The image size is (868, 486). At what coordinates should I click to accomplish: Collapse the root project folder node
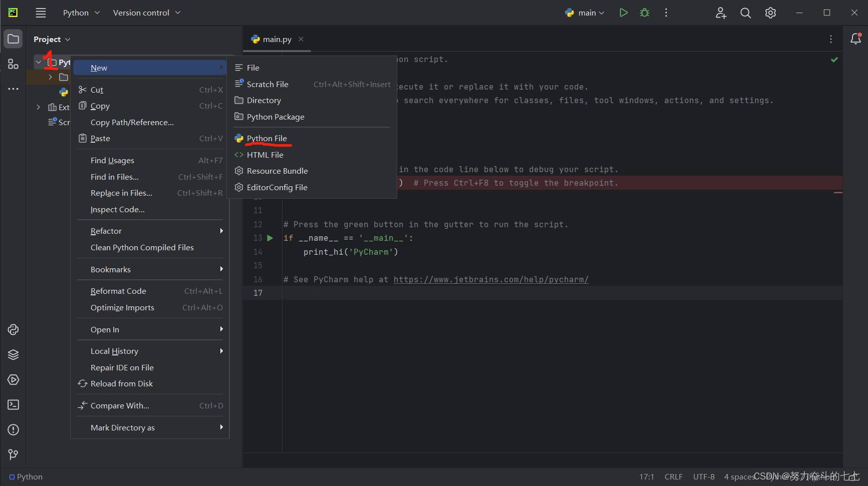tap(39, 62)
